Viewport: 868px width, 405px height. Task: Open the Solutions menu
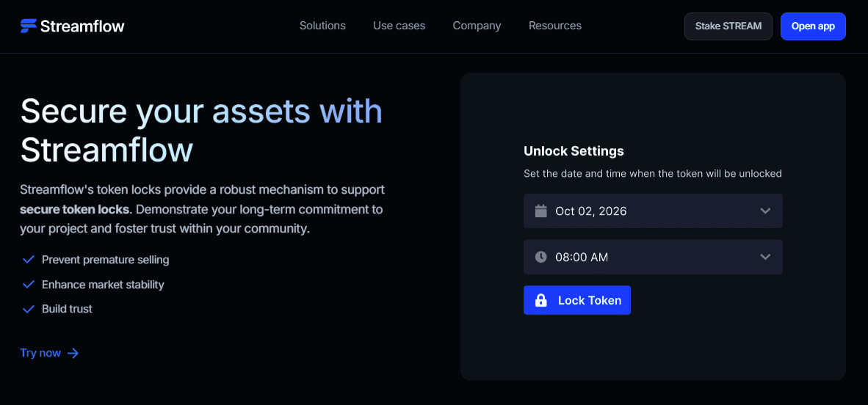tap(322, 26)
